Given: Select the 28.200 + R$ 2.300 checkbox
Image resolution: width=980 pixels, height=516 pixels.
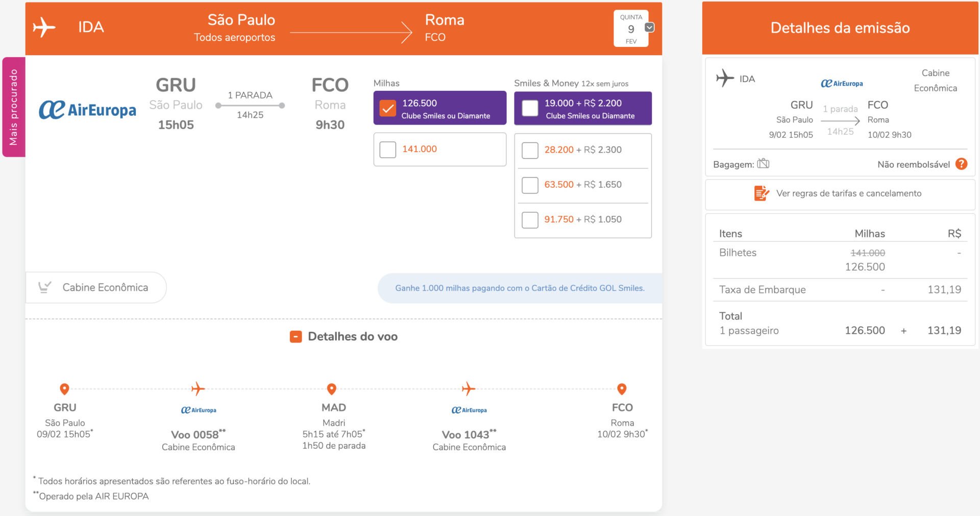Looking at the screenshot, I should (530, 150).
